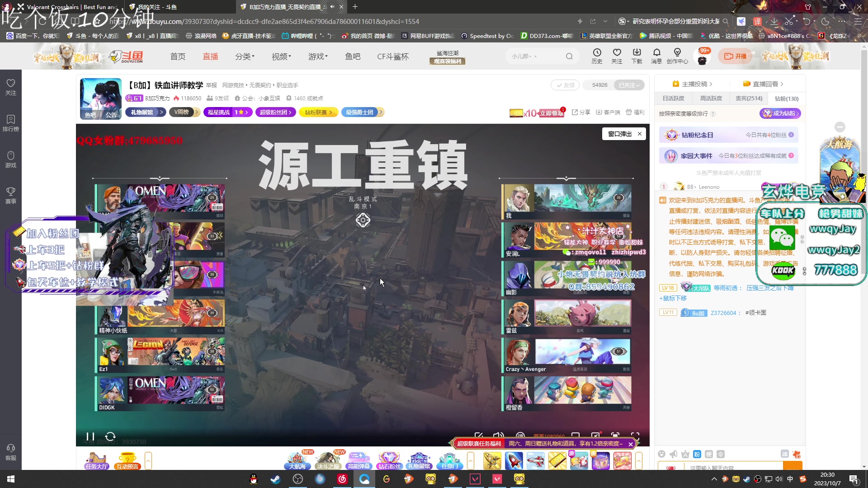The width and height of the screenshot is (868, 488).
Task: Reload the stream with the refresh icon
Action: tap(110, 436)
